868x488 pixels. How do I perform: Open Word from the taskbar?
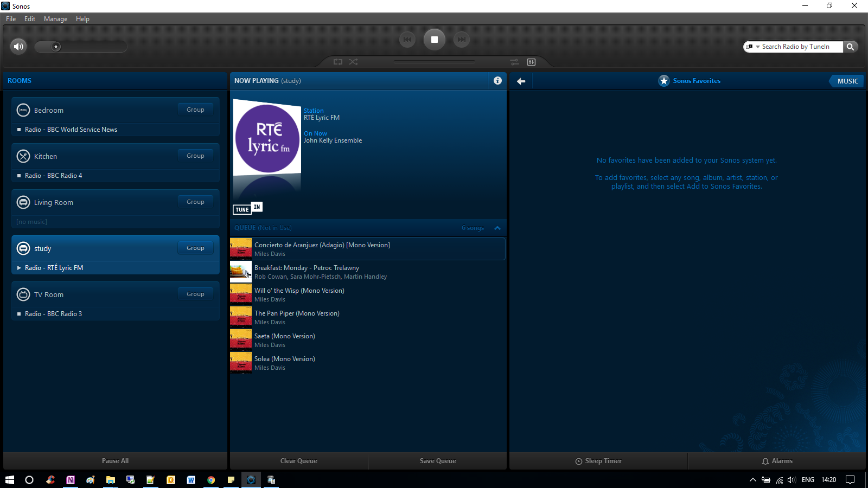click(191, 480)
